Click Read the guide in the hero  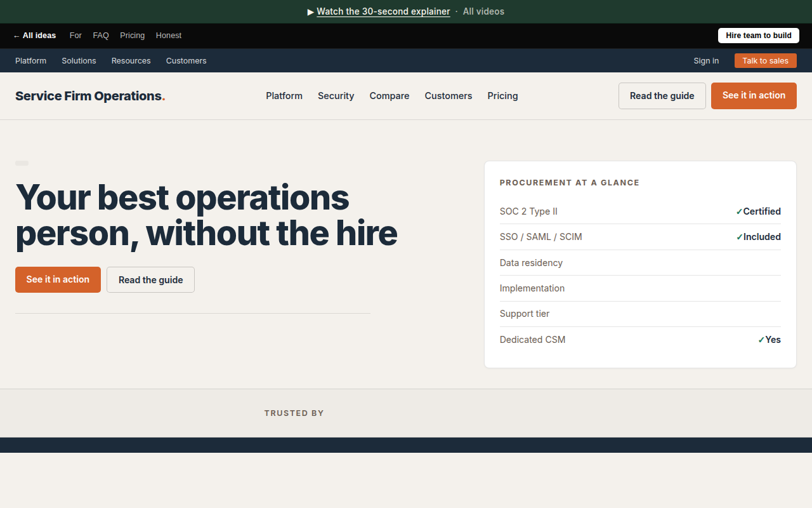click(150, 279)
